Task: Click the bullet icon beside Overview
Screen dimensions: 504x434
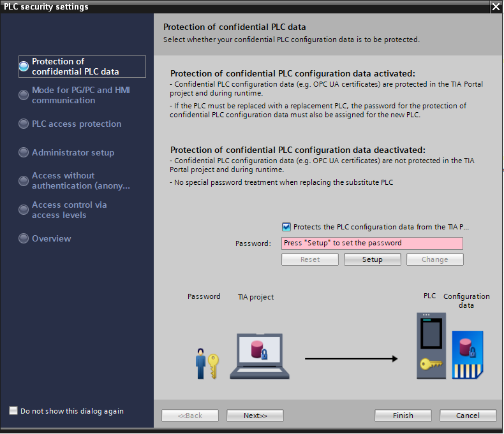Action: pos(24,239)
